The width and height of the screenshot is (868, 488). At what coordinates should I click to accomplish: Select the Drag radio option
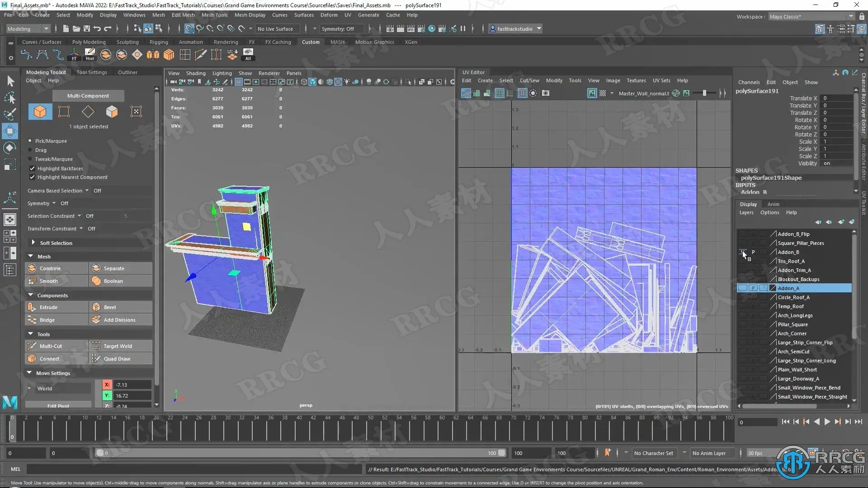click(30, 150)
